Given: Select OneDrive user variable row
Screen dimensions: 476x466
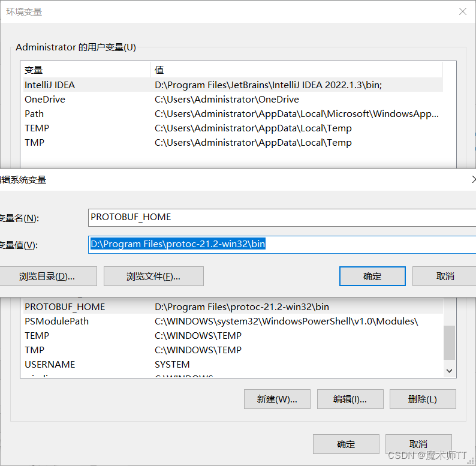Looking at the screenshot, I should point(233,100).
